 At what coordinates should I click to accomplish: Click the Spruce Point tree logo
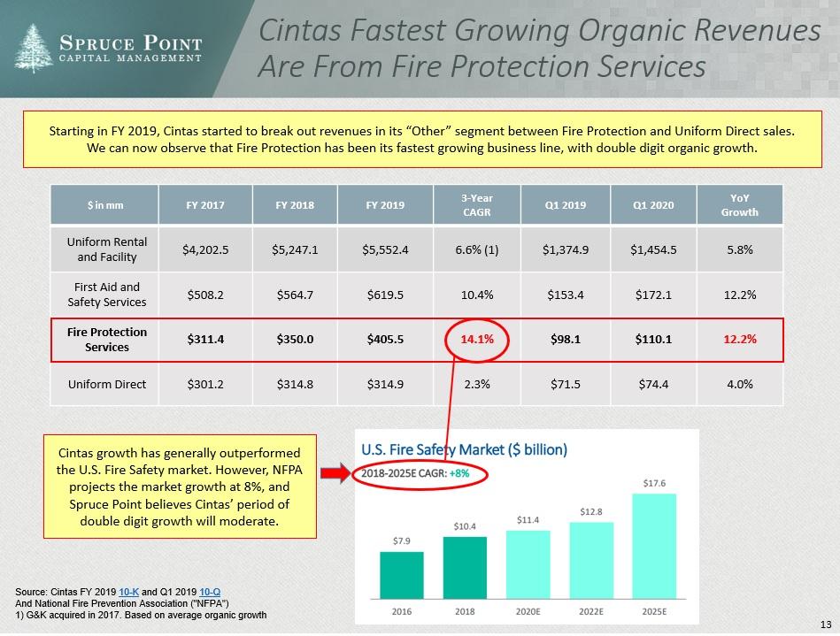pos(34,48)
